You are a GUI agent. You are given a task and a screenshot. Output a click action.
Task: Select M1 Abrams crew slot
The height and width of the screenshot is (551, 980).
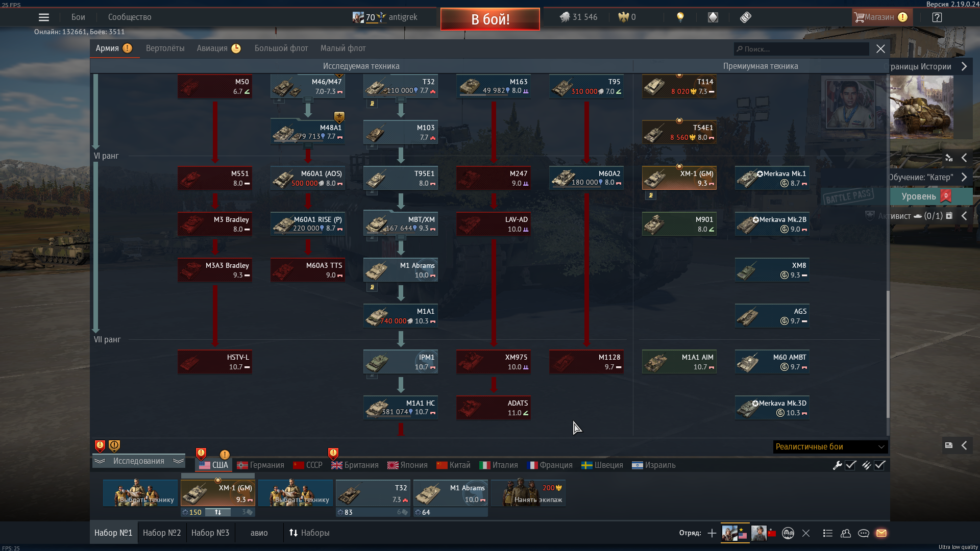(x=451, y=493)
